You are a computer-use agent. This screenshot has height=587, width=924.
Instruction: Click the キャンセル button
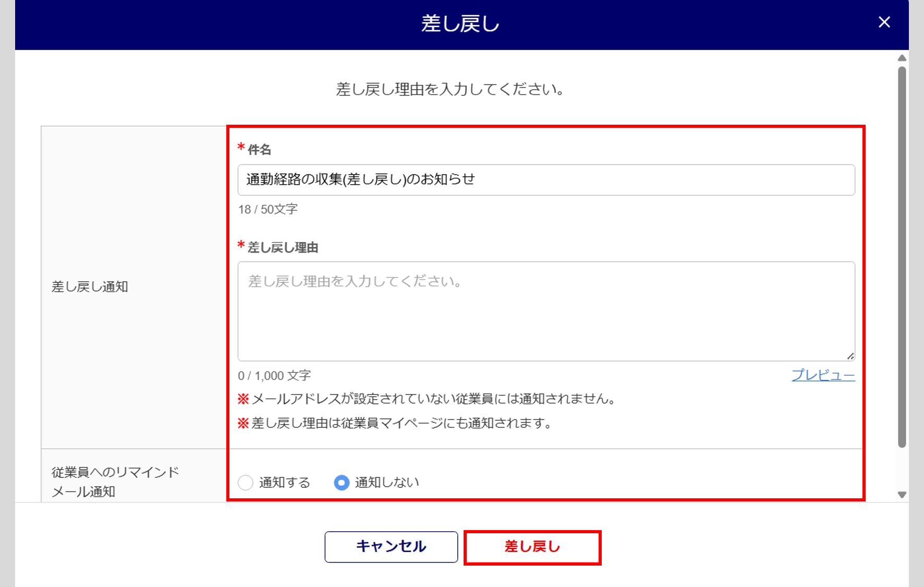(391, 547)
